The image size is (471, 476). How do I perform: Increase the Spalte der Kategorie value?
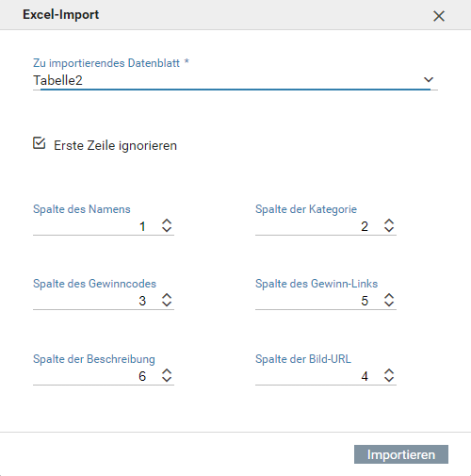pos(389,222)
